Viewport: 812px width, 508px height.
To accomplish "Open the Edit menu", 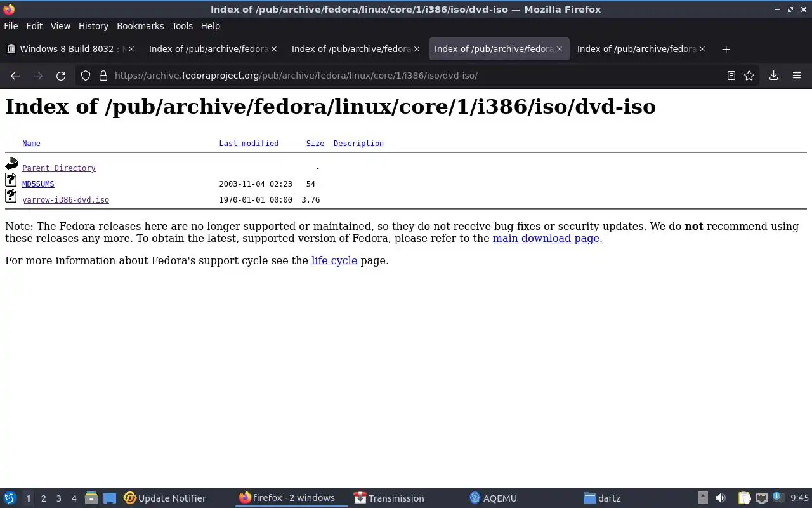I will click(34, 26).
